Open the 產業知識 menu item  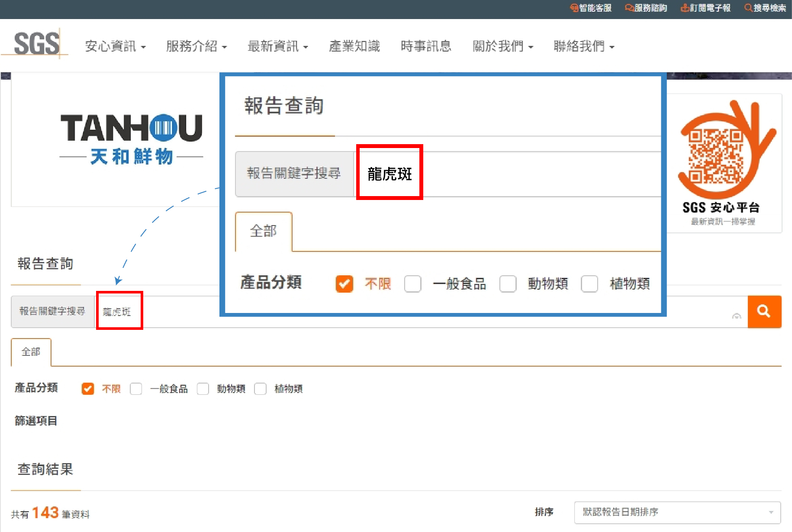click(x=354, y=46)
